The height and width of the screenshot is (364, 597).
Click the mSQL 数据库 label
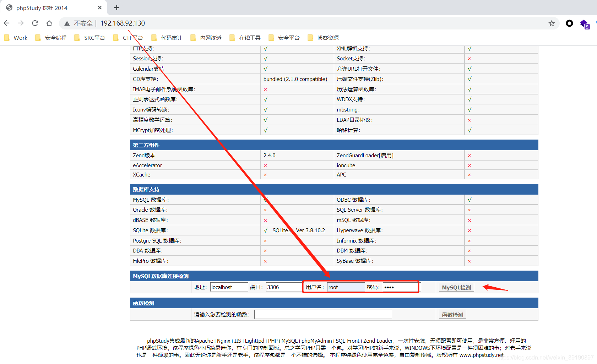[x=353, y=220]
